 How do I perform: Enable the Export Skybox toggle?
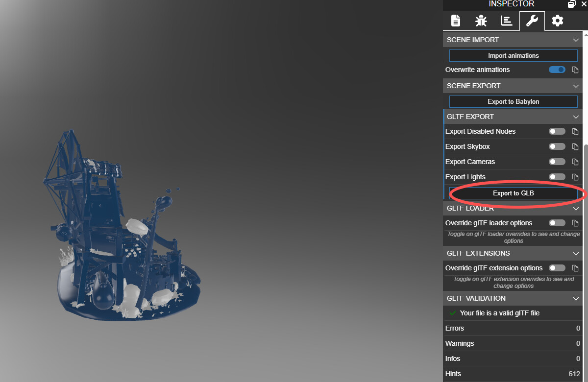click(x=557, y=146)
